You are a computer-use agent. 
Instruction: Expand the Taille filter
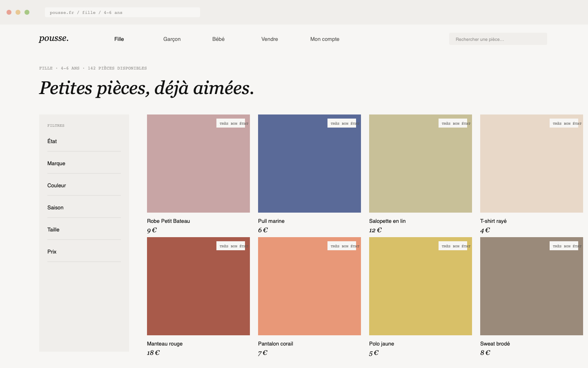coord(84,230)
